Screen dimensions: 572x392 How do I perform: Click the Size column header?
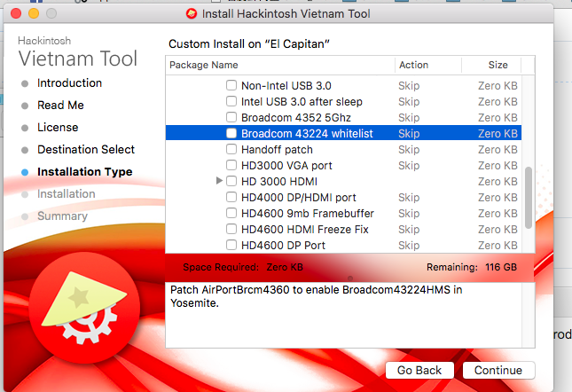pos(498,65)
